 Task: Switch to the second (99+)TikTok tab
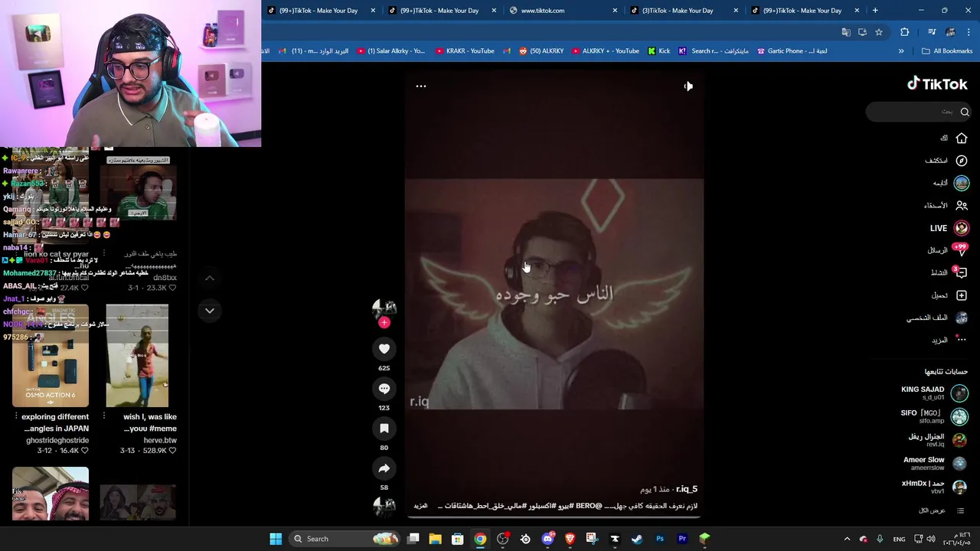pos(443,11)
